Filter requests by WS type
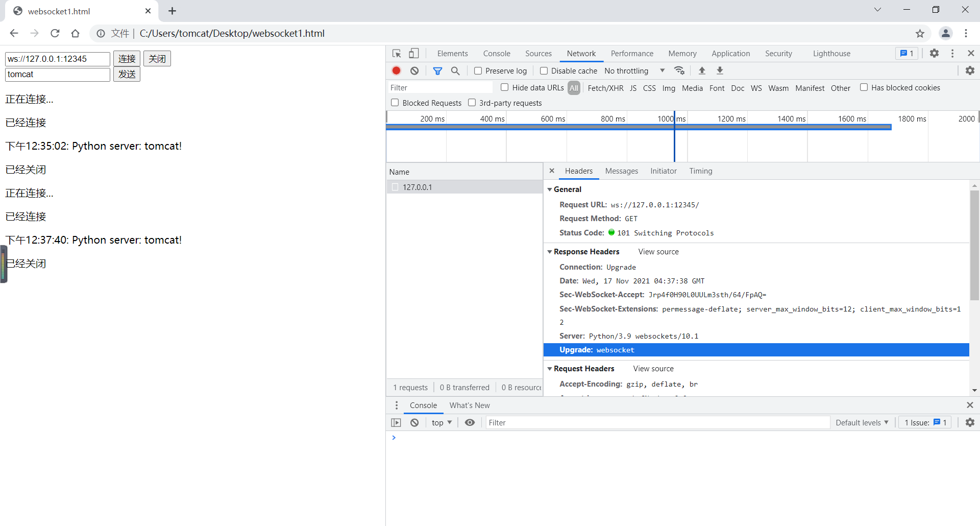The image size is (980, 526). (x=756, y=88)
